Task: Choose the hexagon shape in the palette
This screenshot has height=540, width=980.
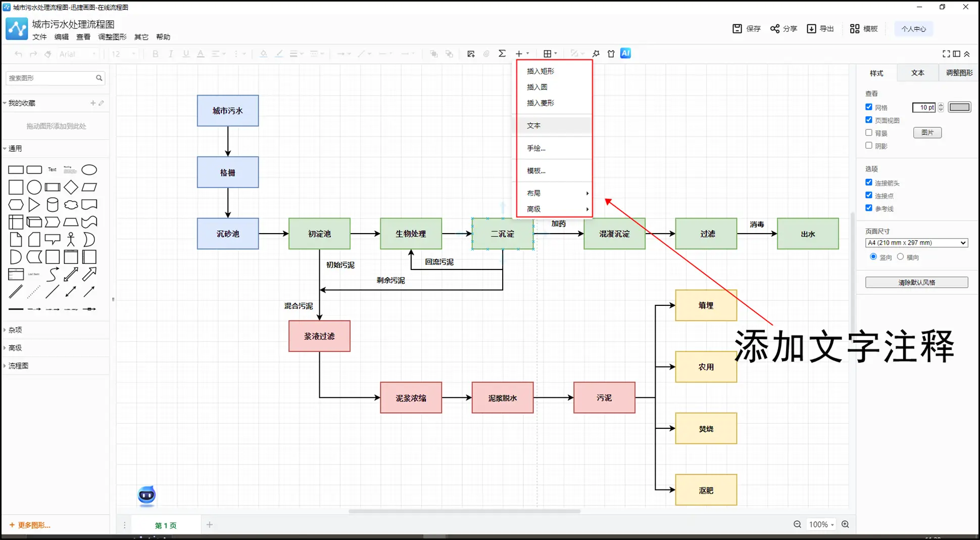Action: click(x=16, y=204)
